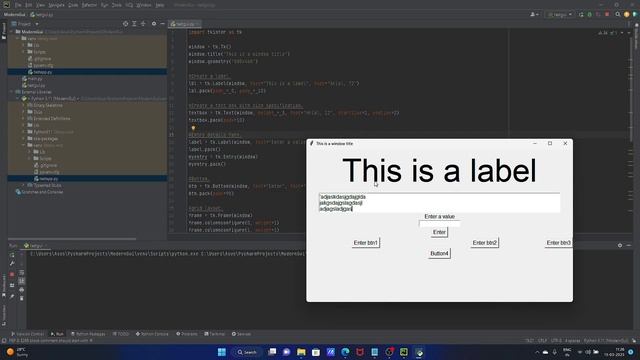The height and width of the screenshot is (360, 640).
Task: Print the Run console output
Action: click(22, 290)
